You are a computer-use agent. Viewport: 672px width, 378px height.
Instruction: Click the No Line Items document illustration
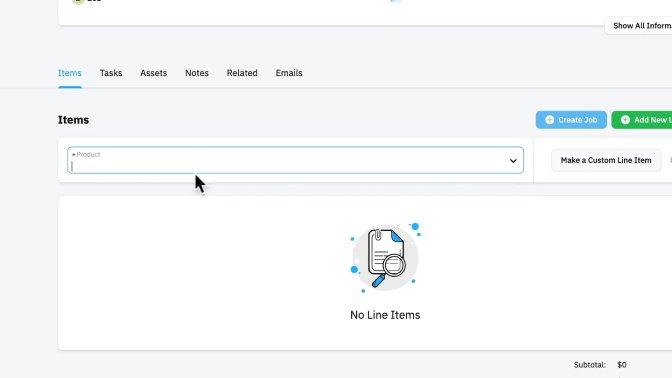[x=385, y=258]
